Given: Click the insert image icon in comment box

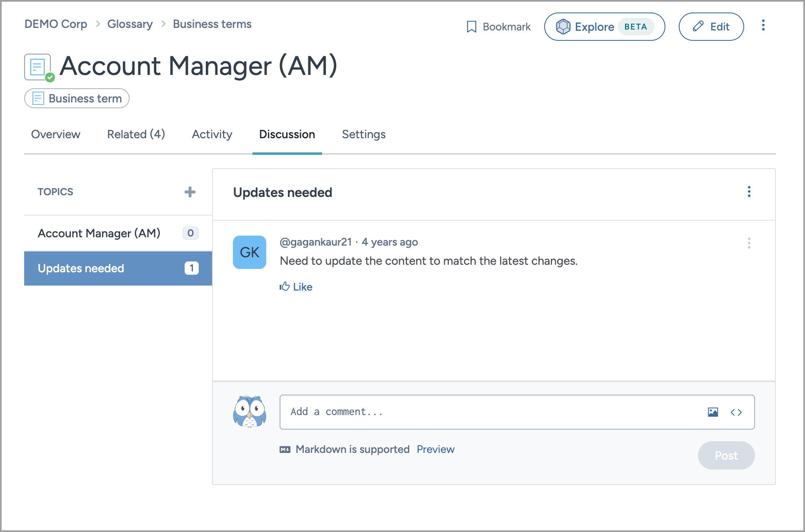Looking at the screenshot, I should [712, 412].
